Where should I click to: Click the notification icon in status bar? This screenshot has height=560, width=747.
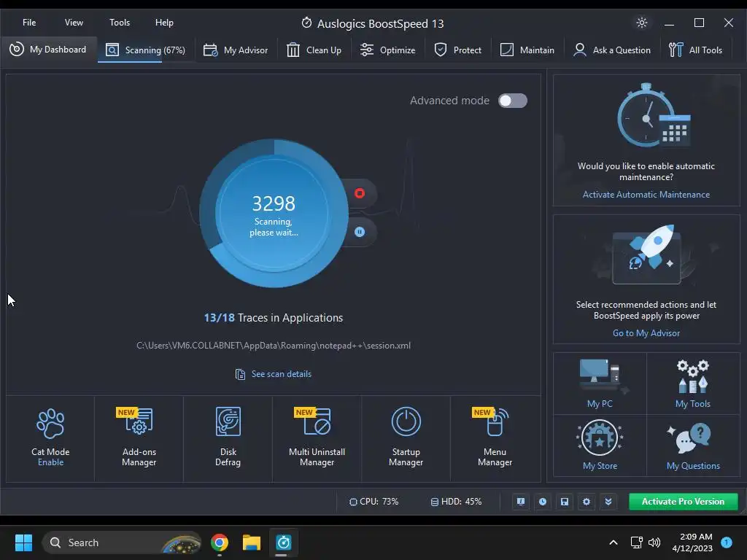tap(521, 502)
